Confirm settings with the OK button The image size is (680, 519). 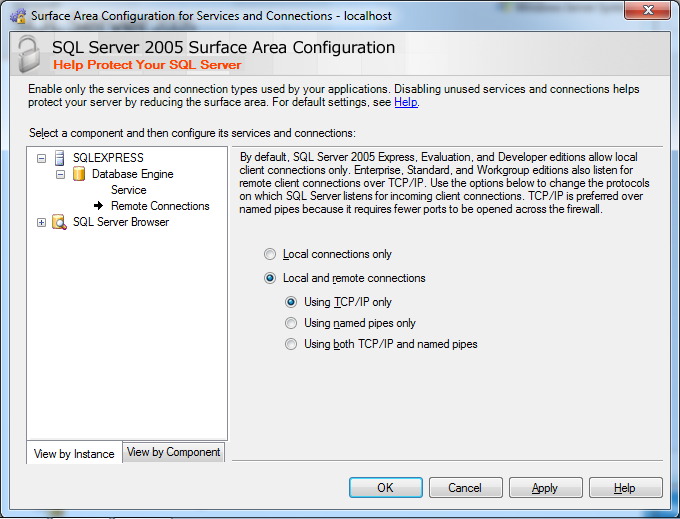pyautogui.click(x=386, y=488)
